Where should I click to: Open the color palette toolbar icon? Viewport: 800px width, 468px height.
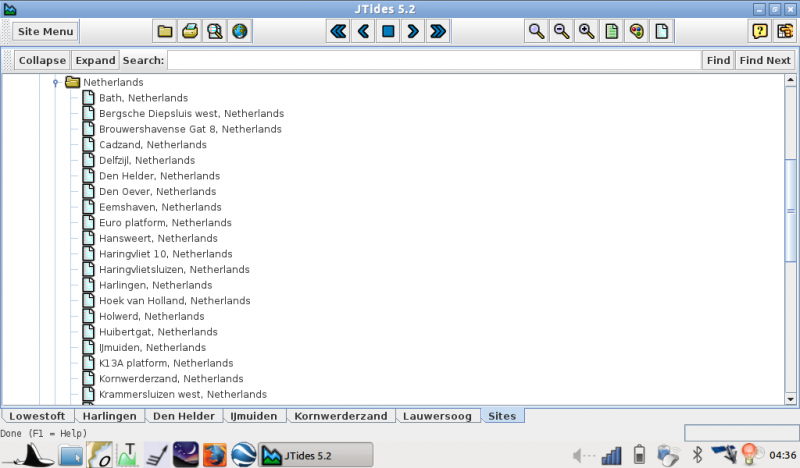pyautogui.click(x=636, y=32)
